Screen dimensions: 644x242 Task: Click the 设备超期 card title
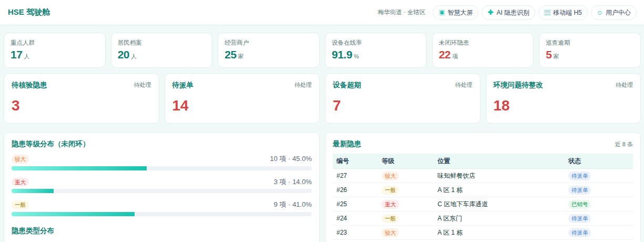[347, 85]
